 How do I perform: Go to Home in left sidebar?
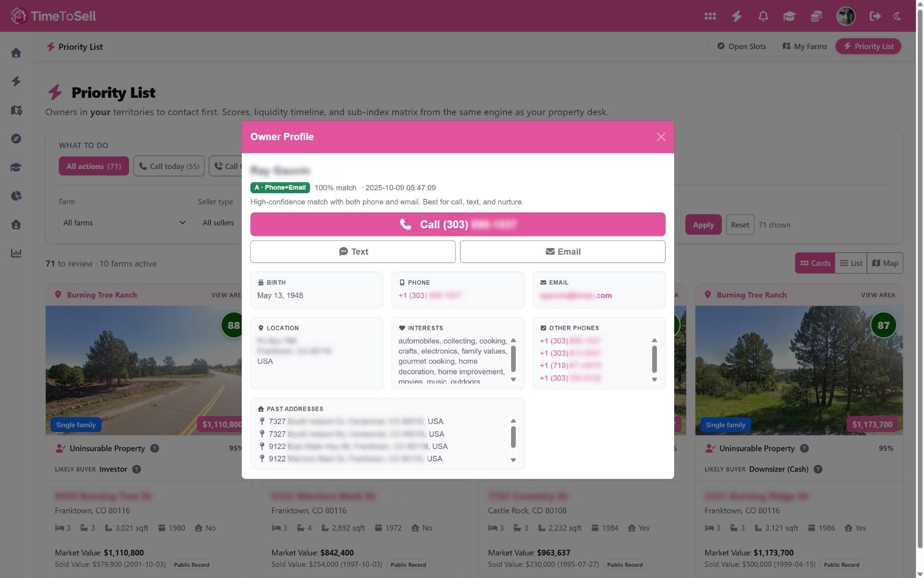click(x=16, y=53)
